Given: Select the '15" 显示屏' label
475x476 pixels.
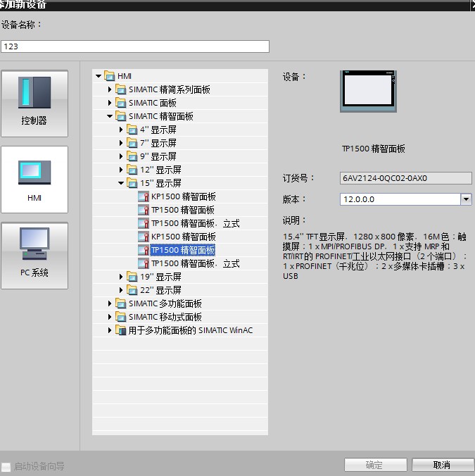Looking at the screenshot, I should pos(160,183).
